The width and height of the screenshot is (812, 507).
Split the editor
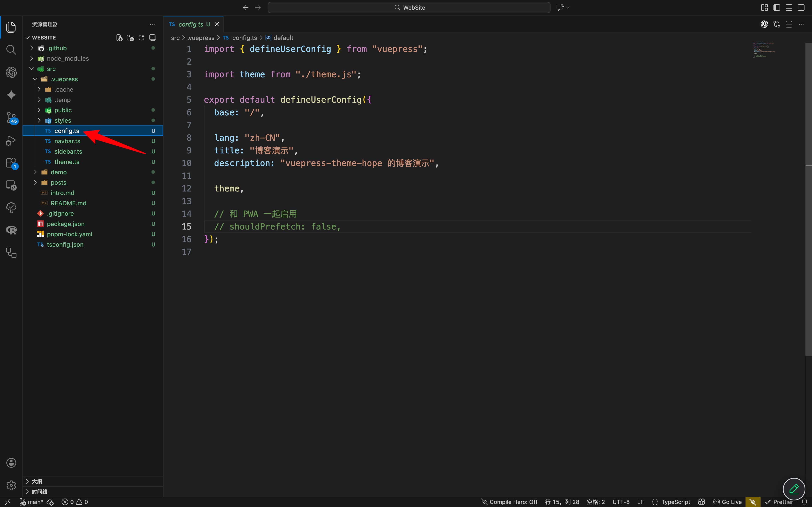pyautogui.click(x=789, y=24)
